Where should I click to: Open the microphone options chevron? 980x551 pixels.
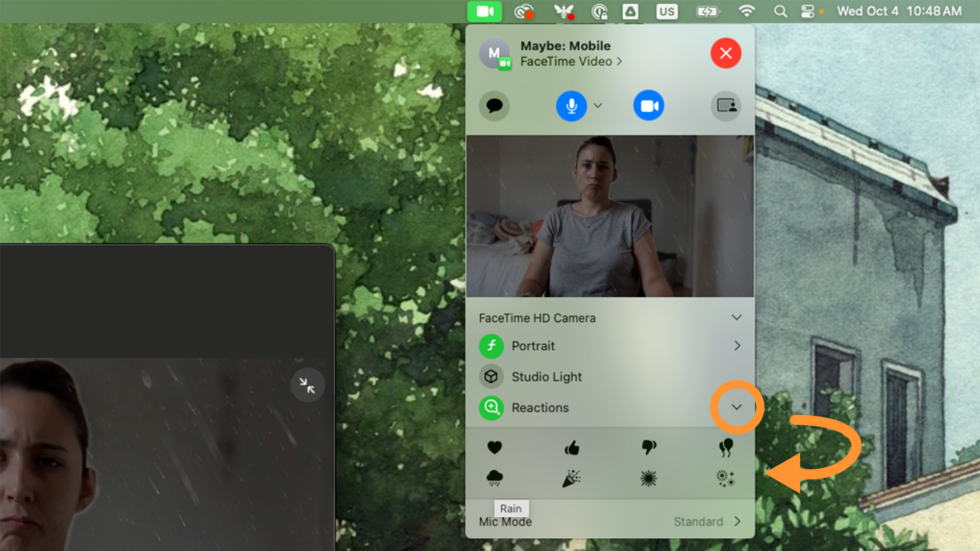(598, 106)
